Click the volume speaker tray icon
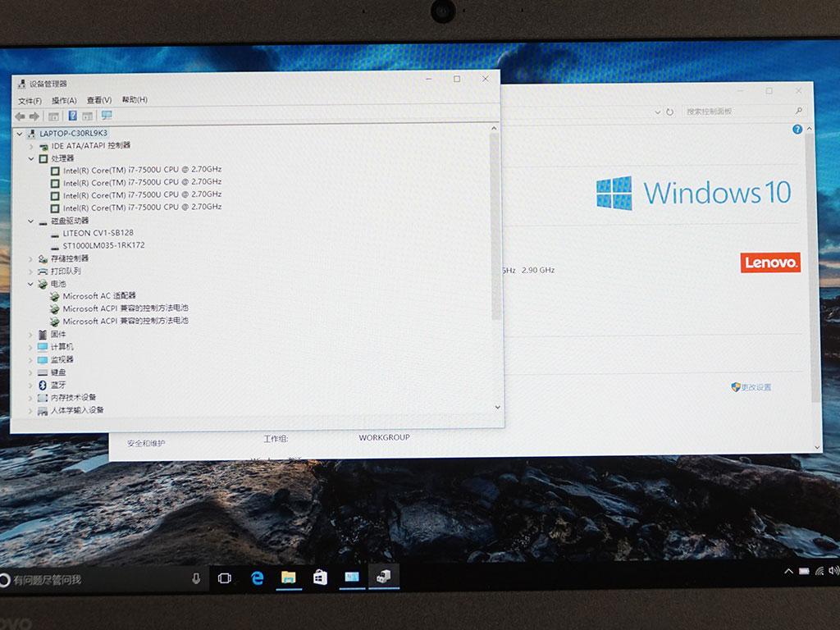This screenshot has width=840, height=630. point(834,571)
